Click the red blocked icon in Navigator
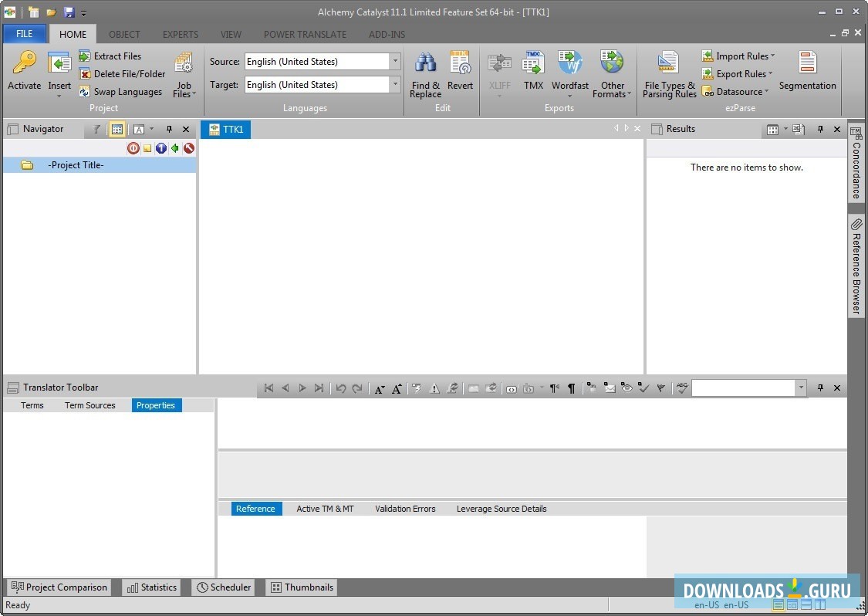868x616 pixels. [189, 148]
